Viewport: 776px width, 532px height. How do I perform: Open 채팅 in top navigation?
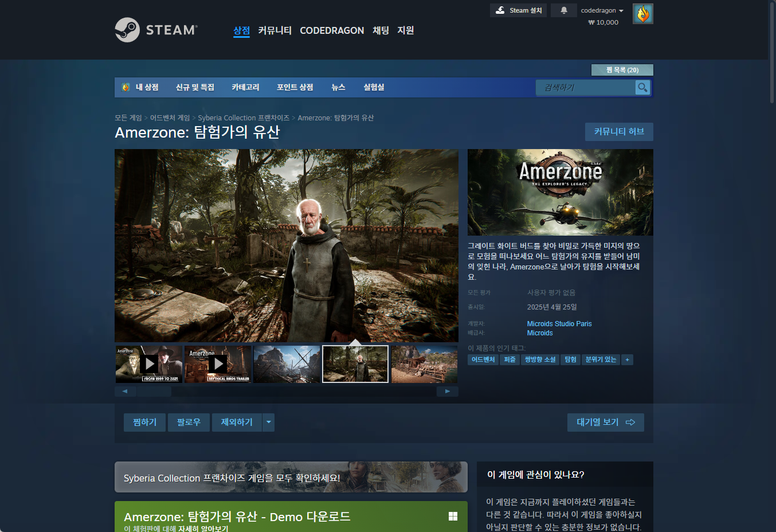click(x=381, y=30)
